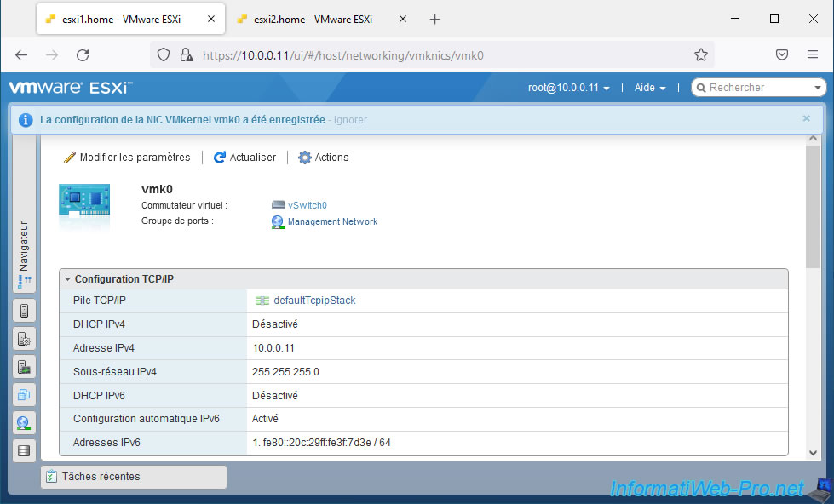The image size is (834, 504).
Task: Click Modifier les paramètres
Action: (135, 157)
